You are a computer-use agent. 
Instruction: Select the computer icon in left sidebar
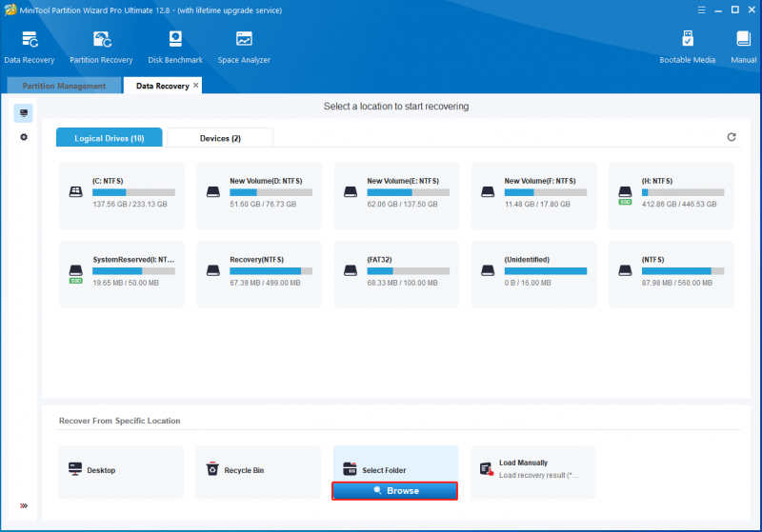point(23,113)
